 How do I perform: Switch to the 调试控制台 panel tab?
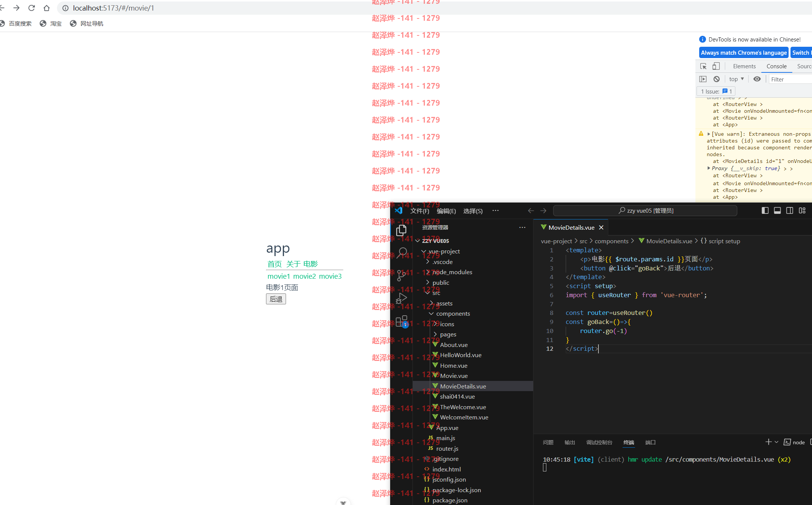coord(599,442)
